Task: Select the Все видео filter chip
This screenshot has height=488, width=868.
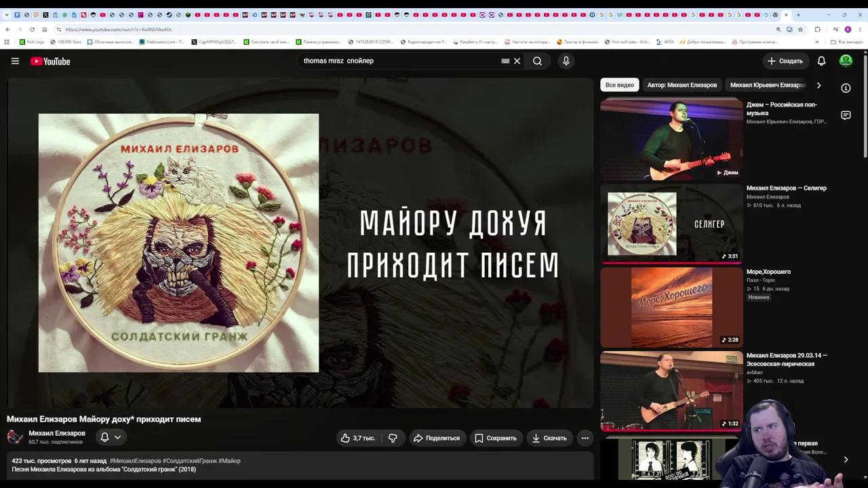Action: coord(620,85)
